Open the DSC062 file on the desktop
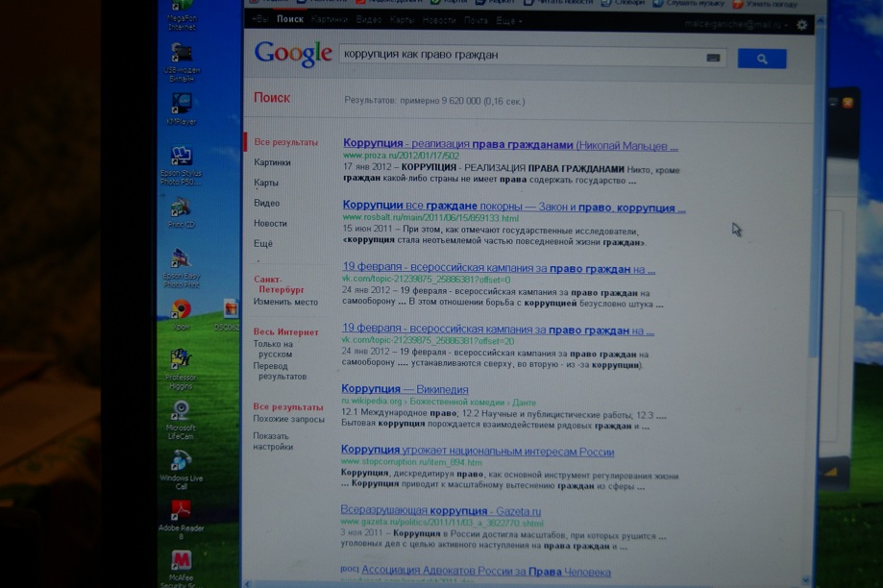 (230, 314)
